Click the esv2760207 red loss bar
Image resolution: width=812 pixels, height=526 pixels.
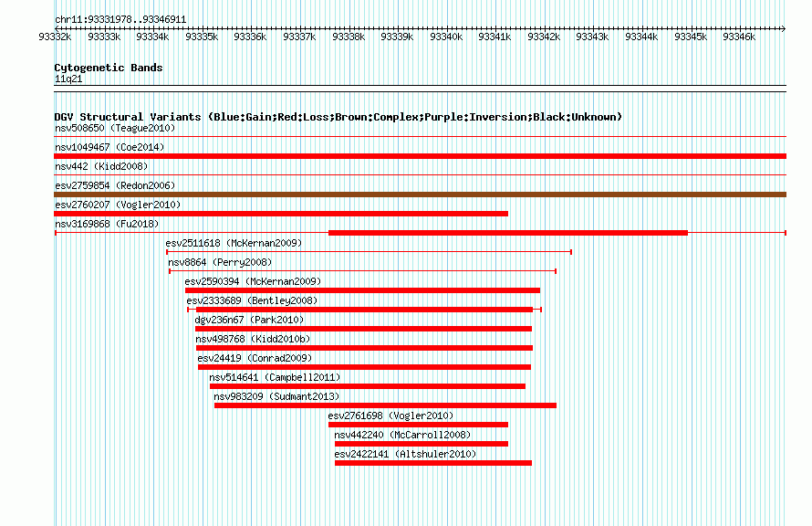coord(281,214)
